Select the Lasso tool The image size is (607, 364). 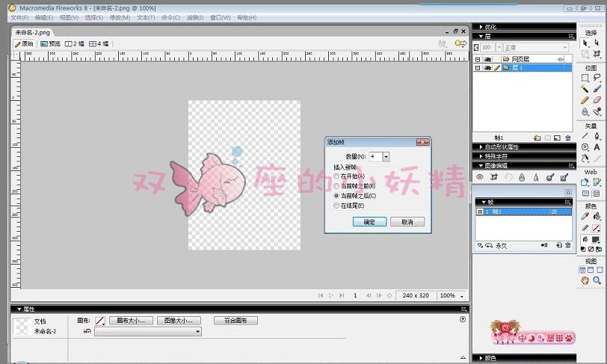(x=597, y=78)
